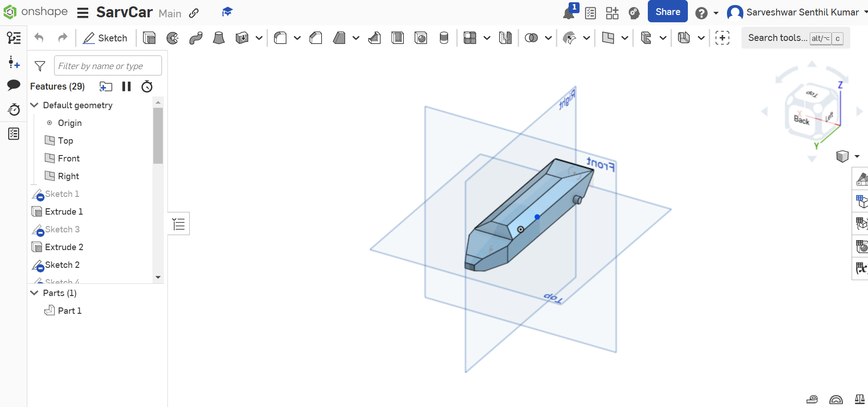Select the Revolve tool

(172, 38)
